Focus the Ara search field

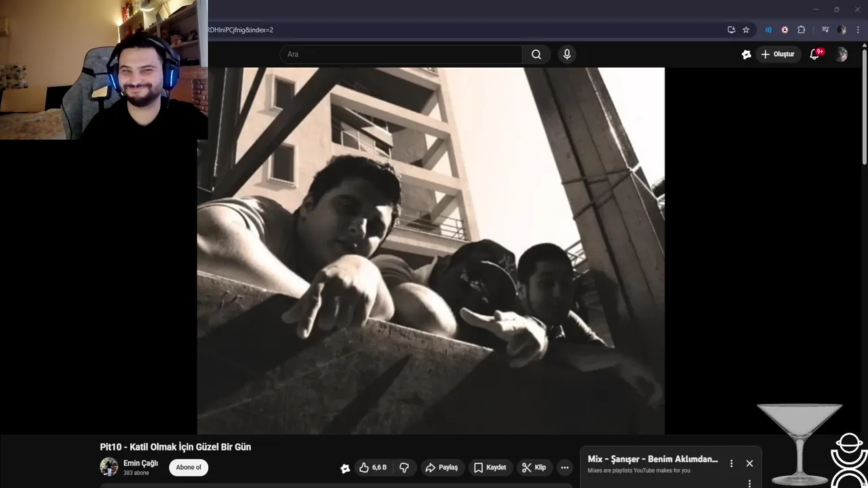point(401,54)
